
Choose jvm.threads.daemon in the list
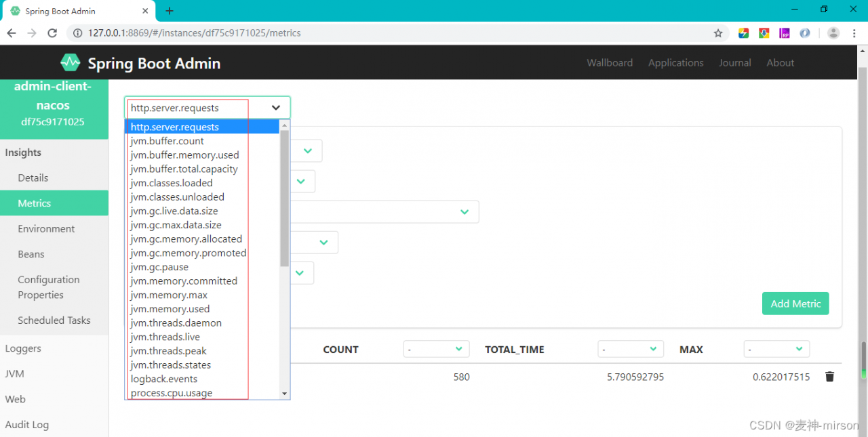click(x=203, y=323)
